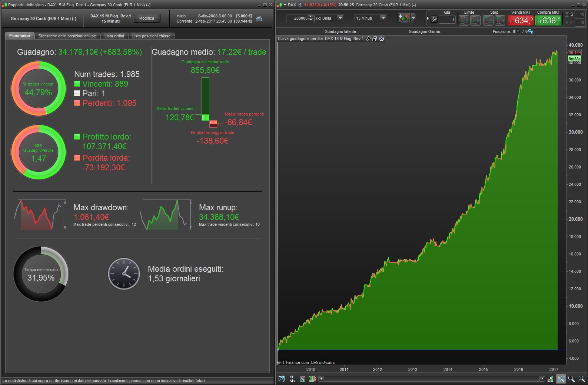Image resolution: width=588 pixels, height=385 pixels.
Task: Open the DAX instrument info icon
Action: [300, 5]
